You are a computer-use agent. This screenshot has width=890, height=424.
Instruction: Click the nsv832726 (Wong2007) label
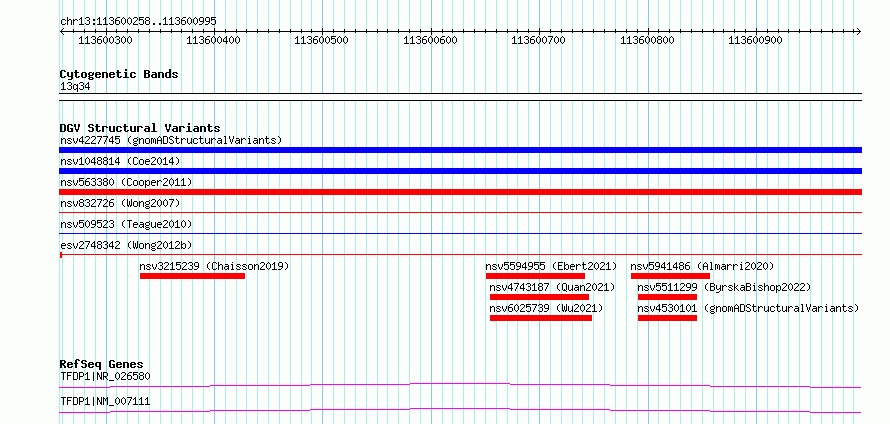pos(120,203)
